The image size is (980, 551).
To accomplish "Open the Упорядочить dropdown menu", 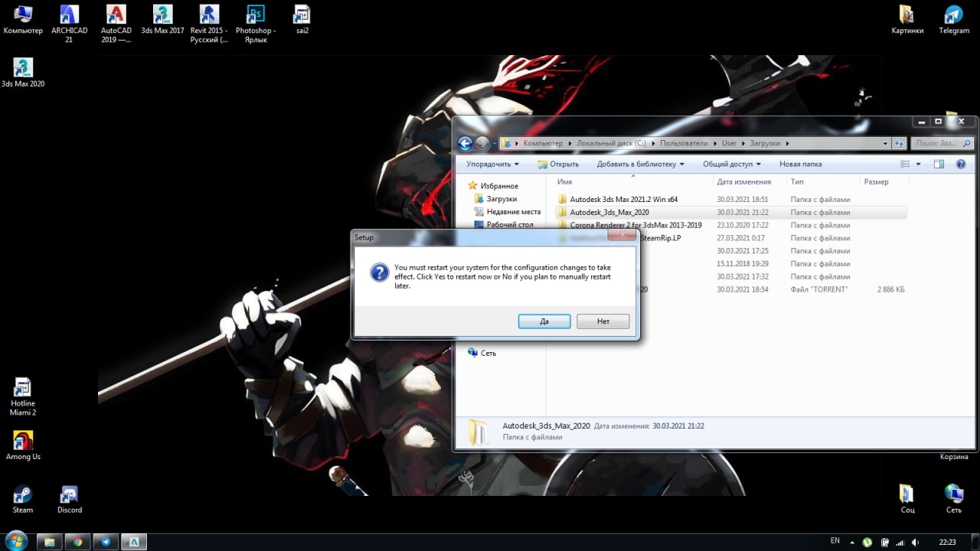I will [x=492, y=164].
